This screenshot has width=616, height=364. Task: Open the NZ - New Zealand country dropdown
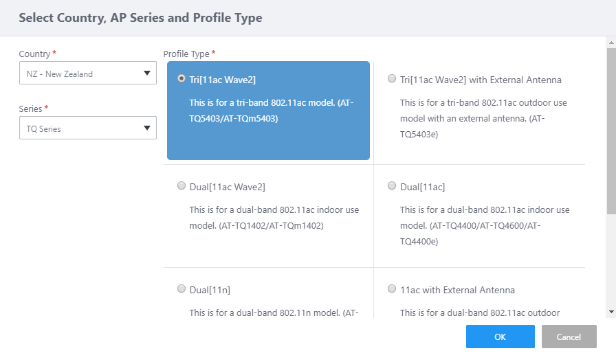click(87, 73)
